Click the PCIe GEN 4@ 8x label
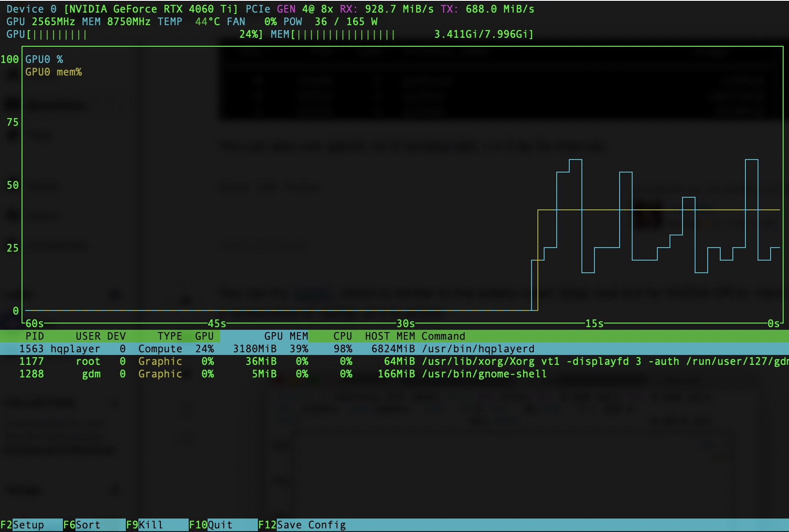Screen dimensions: 789x532 [289, 9]
